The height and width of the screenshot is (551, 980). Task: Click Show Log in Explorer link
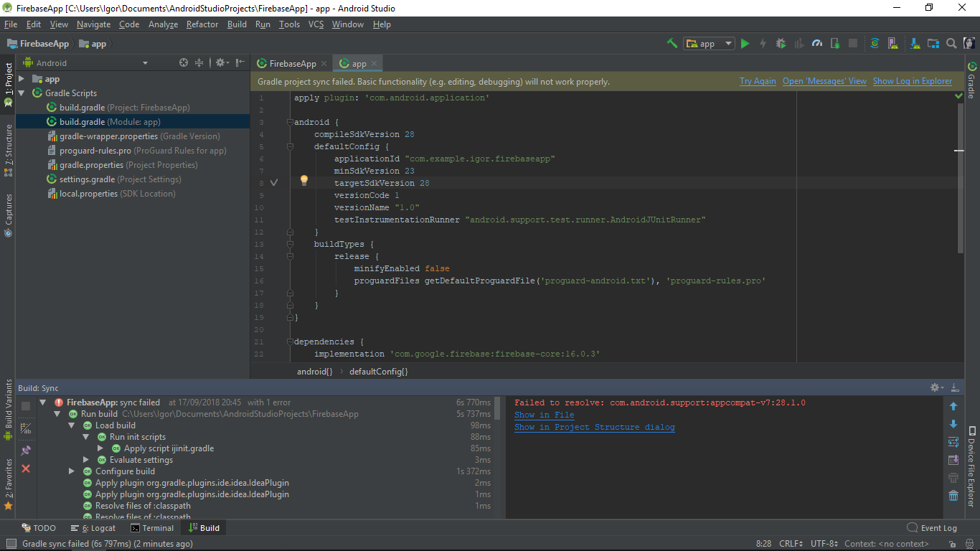(913, 81)
